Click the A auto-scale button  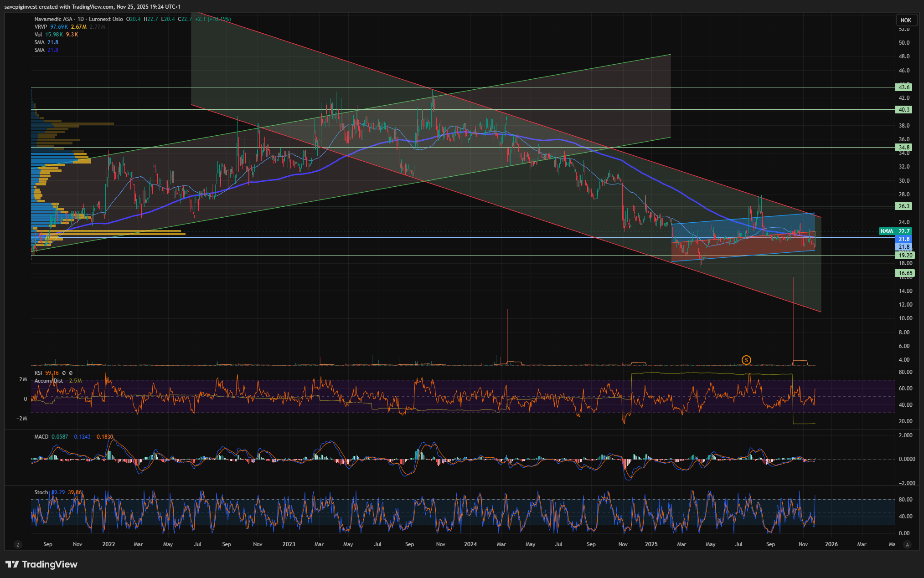coord(907,544)
